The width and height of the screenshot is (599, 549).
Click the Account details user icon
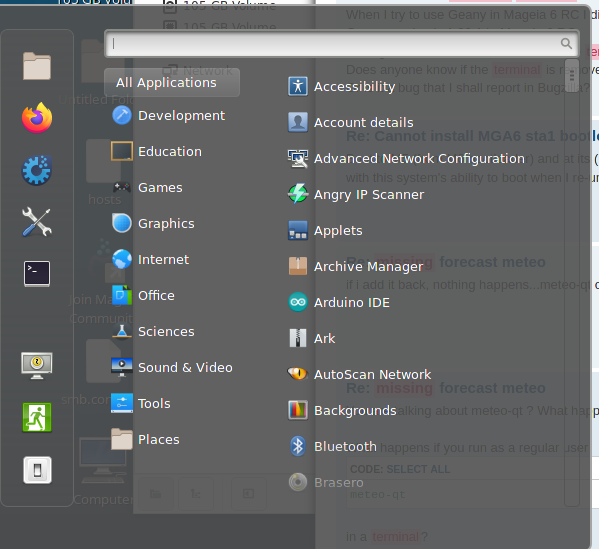[x=298, y=122]
